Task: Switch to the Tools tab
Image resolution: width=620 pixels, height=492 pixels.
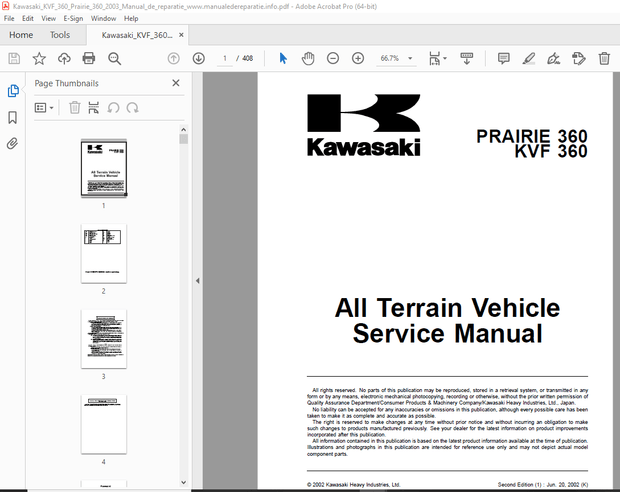Action: click(x=60, y=35)
